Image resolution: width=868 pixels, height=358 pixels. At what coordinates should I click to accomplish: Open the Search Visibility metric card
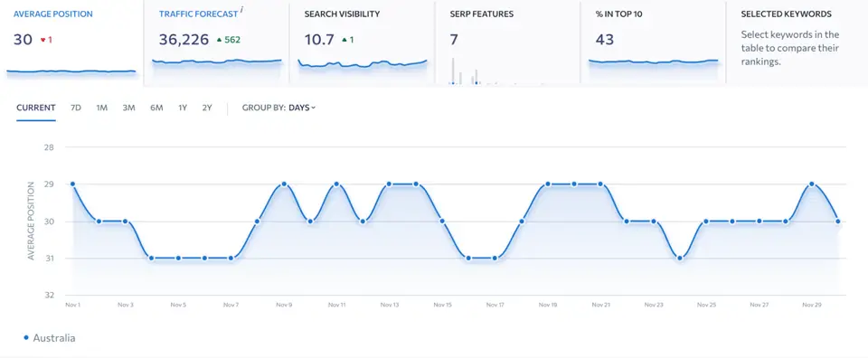click(x=362, y=43)
